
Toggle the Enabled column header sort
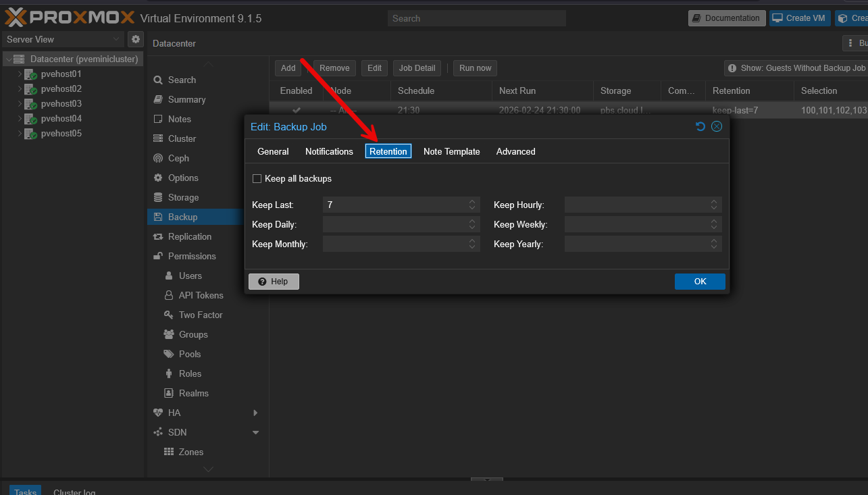tap(296, 90)
